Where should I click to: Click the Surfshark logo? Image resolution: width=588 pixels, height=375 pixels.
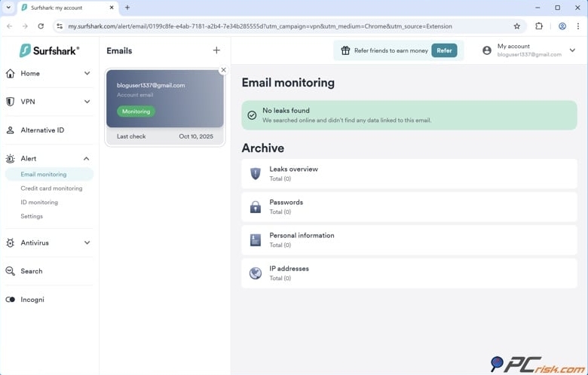click(49, 50)
